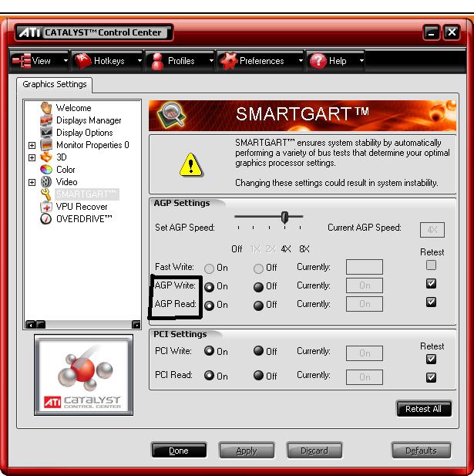Click the Welcome hand icon in tree

point(45,108)
